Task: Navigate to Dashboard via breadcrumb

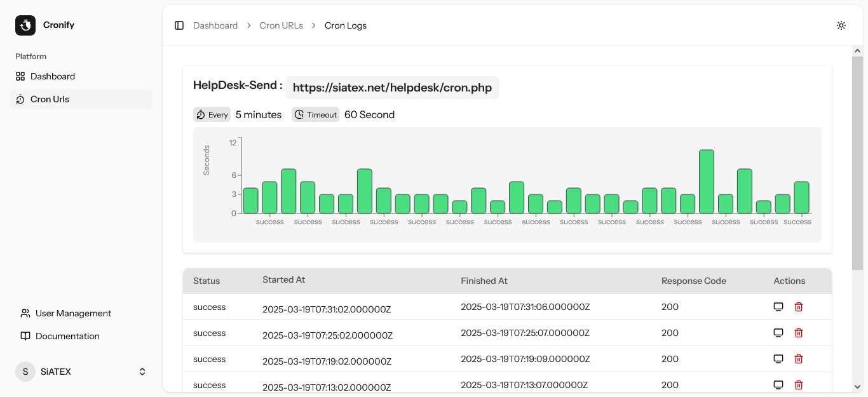Action: pyautogui.click(x=215, y=25)
